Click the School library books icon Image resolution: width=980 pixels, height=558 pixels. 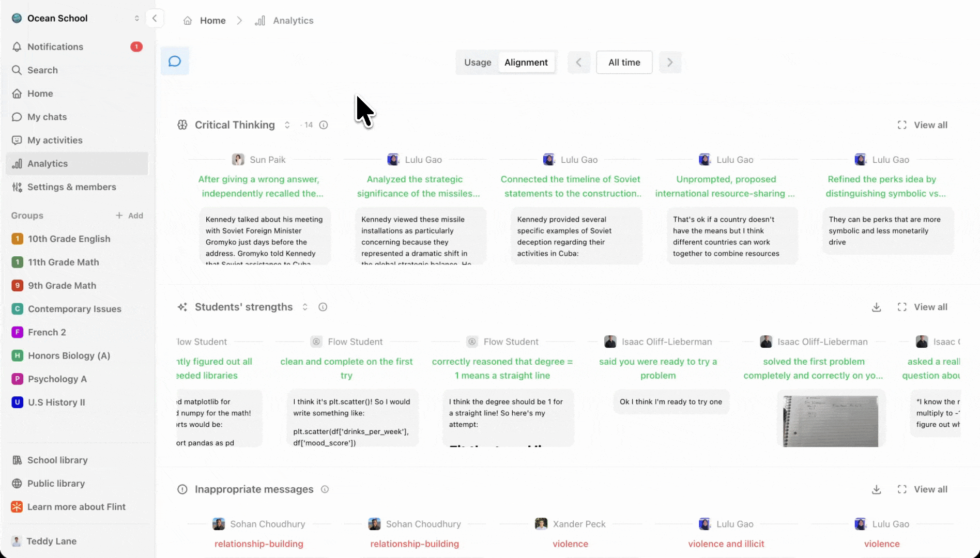click(x=17, y=460)
